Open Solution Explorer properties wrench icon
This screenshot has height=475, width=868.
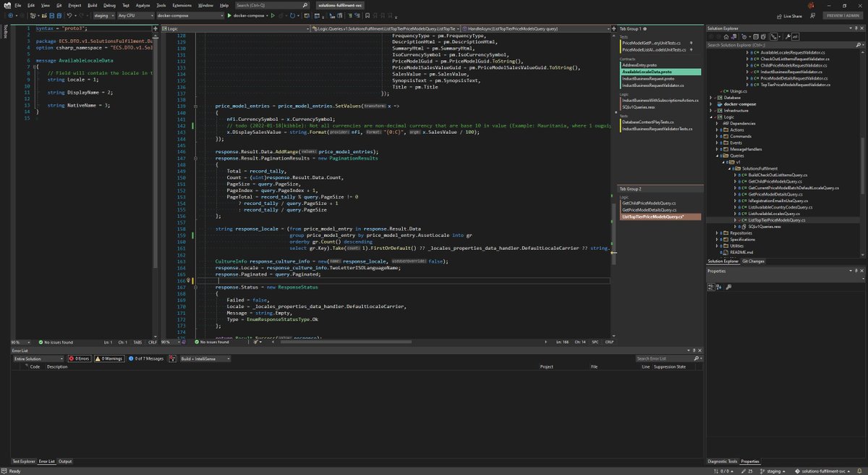(x=788, y=36)
